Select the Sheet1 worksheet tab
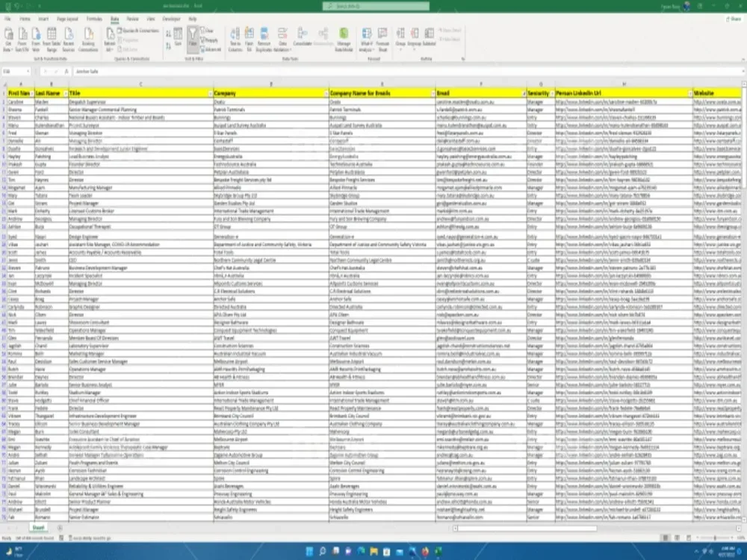 pos(38,528)
